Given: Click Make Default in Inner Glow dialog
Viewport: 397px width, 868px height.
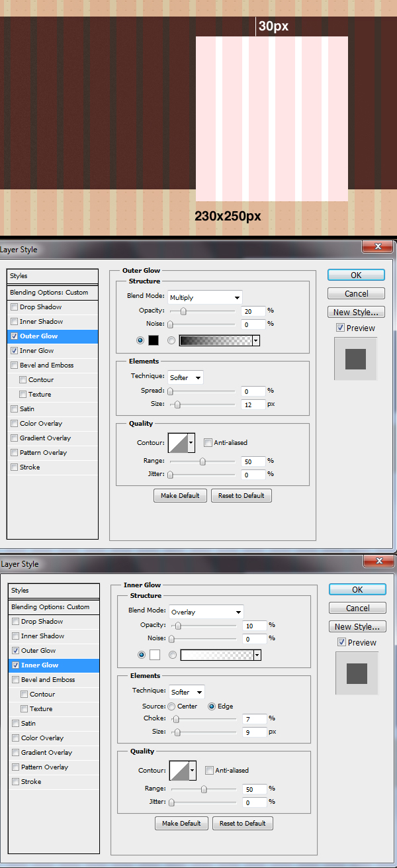Looking at the screenshot, I should pos(182,823).
